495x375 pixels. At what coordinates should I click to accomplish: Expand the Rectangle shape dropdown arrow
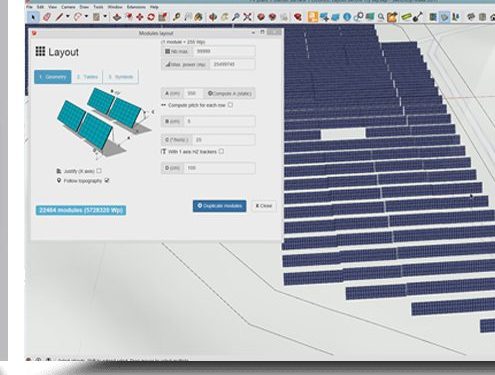105,16
